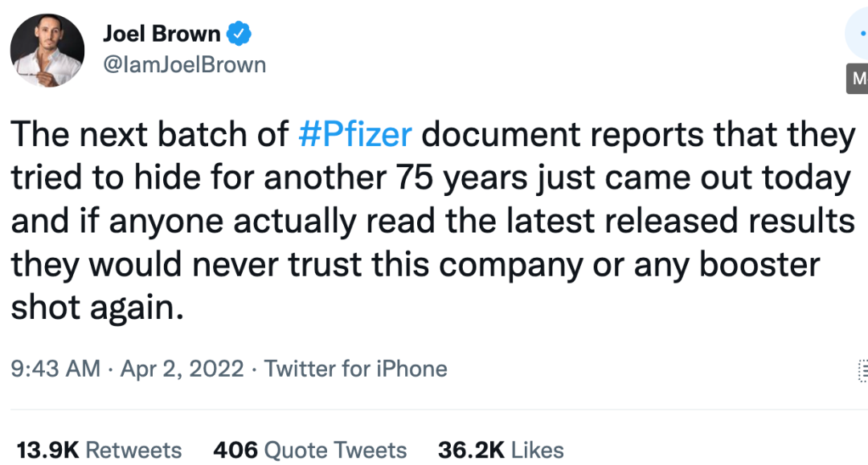
Task: Open the 406 Quote Tweets list
Action: pos(309,450)
